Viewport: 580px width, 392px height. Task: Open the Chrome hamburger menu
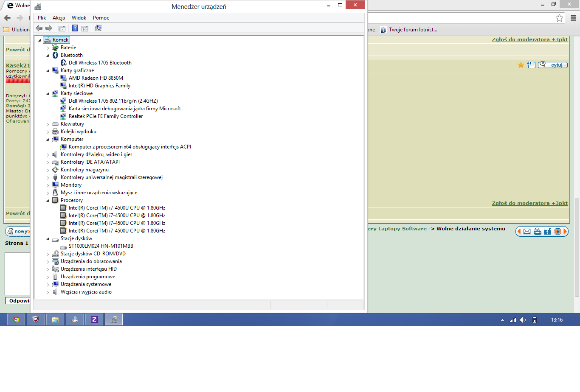pyautogui.click(x=573, y=18)
